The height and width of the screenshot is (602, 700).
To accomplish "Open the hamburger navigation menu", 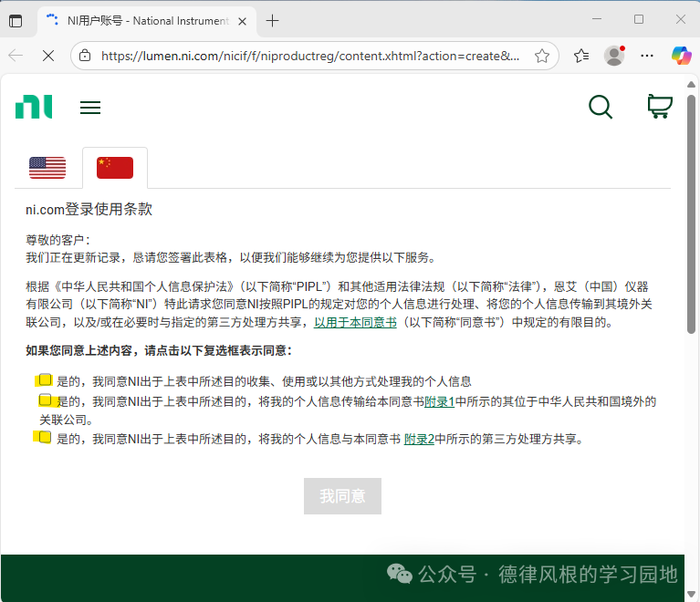I will [90, 108].
